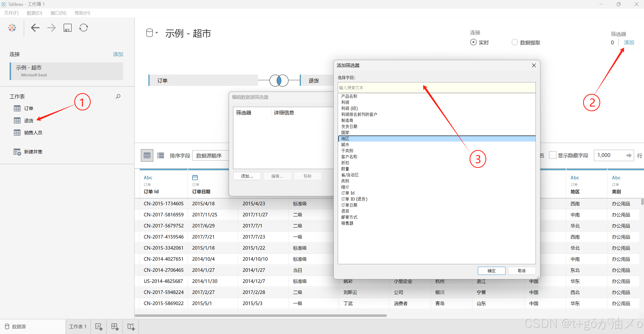Click the Tableau start page logo icon
This screenshot has height=334, width=644.
(x=12, y=28)
